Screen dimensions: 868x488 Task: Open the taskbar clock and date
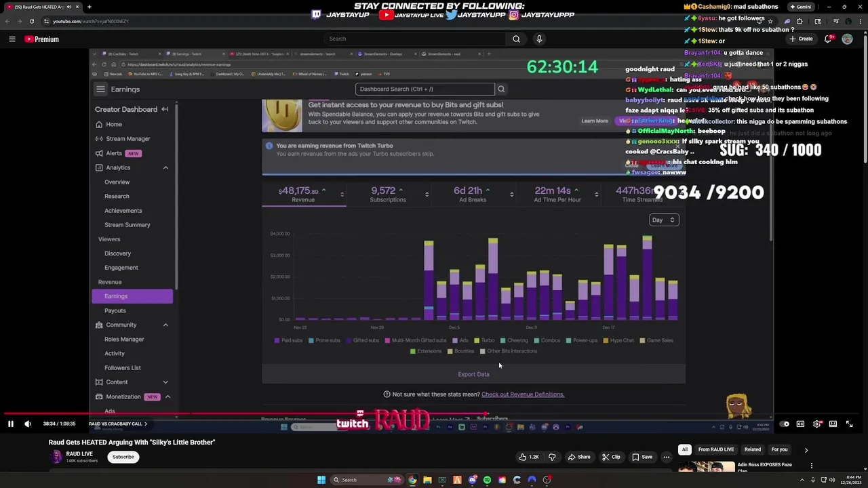(850, 480)
